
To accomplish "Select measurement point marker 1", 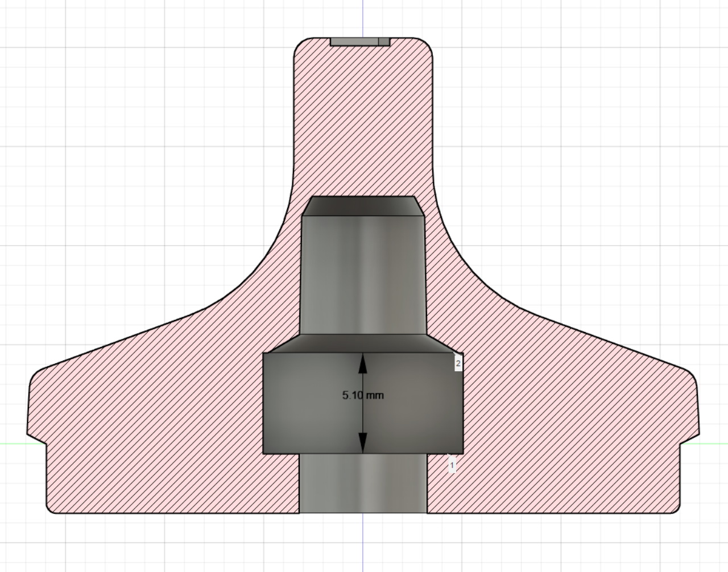I will pos(452,465).
